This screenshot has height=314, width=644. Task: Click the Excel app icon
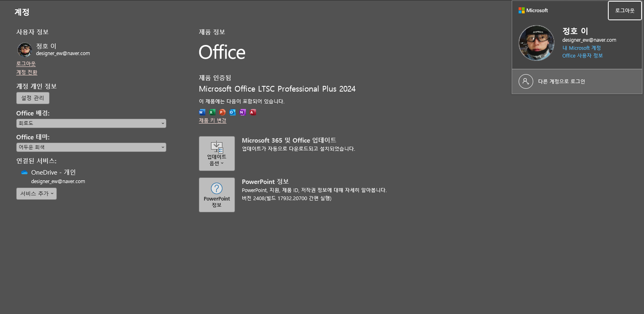[x=212, y=112]
